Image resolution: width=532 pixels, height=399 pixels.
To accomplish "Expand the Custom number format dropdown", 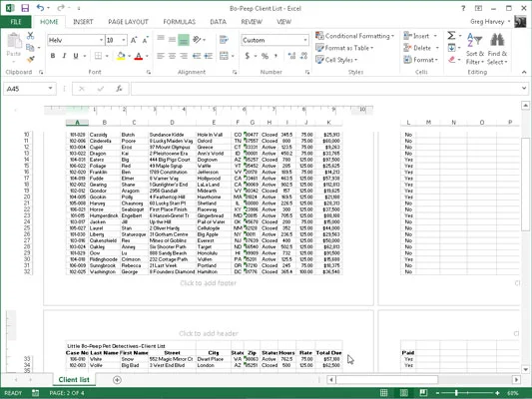I will (305, 40).
